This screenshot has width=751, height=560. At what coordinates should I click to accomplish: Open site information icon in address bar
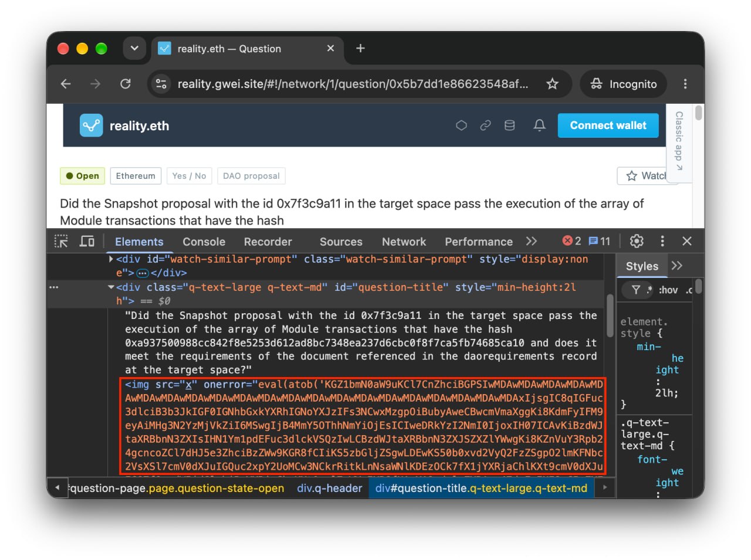point(161,84)
